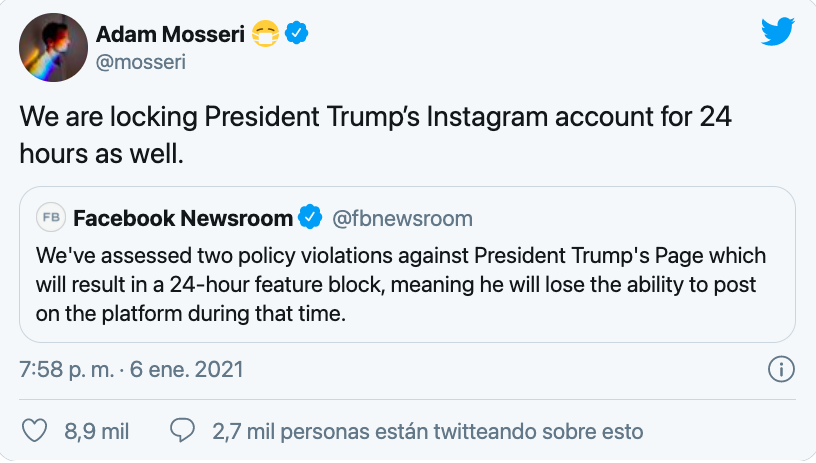Like the tweet with the heart icon
The image size is (816, 463).
(x=35, y=431)
